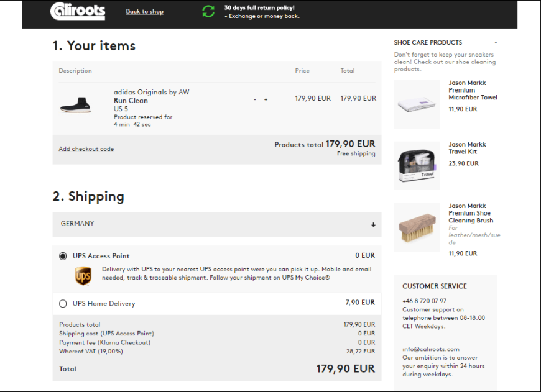Click the 23,90 EUR Travel Kit price
Image resolution: width=541 pixels, height=392 pixels.
point(463,163)
